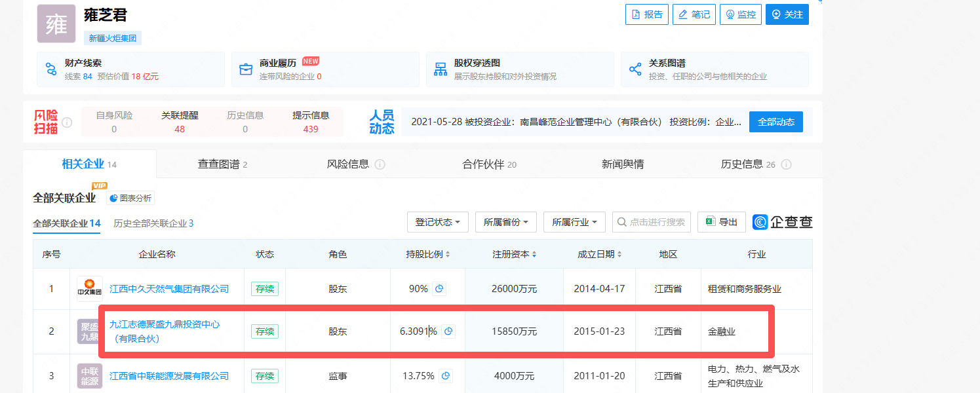Click the 全部动态 button

point(776,122)
